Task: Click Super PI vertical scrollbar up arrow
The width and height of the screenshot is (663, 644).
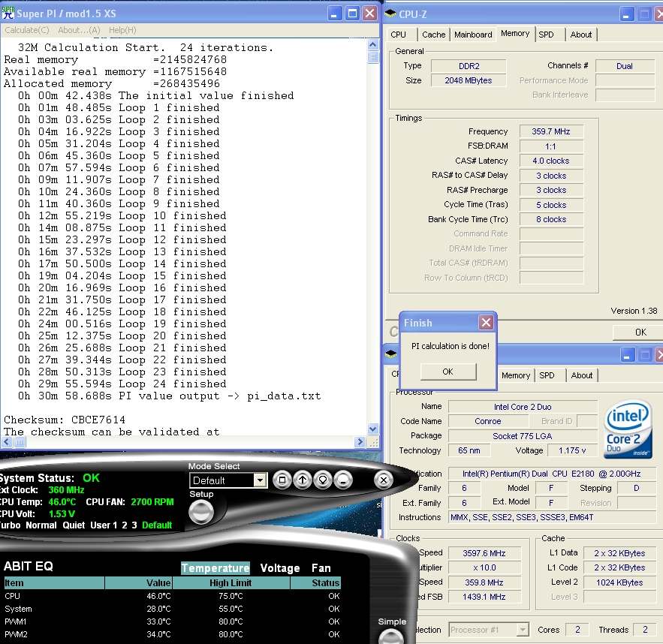Action: point(373,44)
